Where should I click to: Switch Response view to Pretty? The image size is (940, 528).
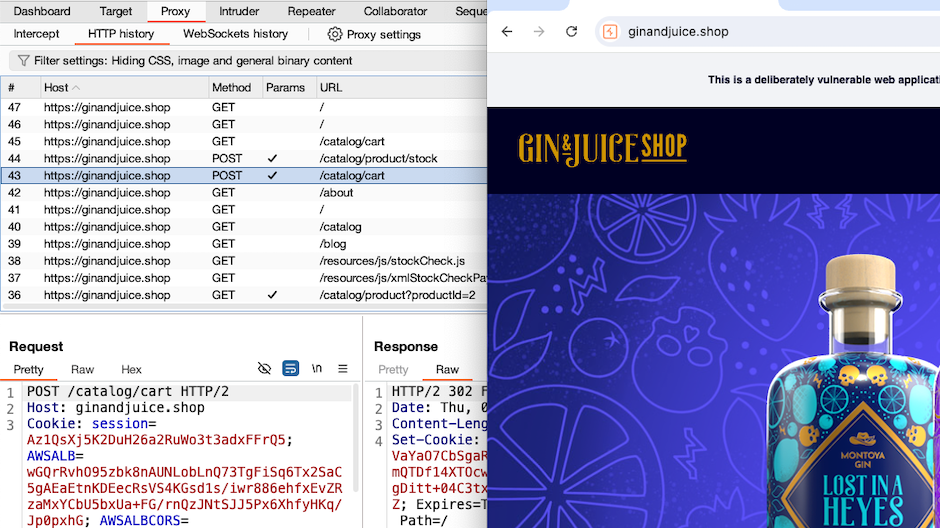[393, 370]
